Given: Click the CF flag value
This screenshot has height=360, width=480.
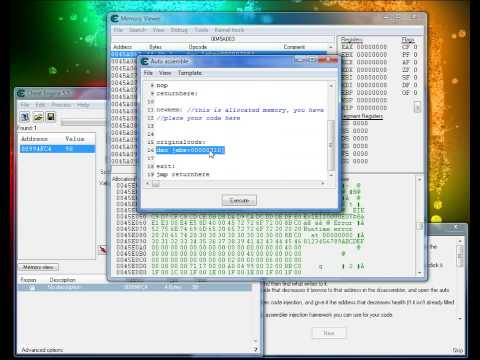Looking at the screenshot, I should pos(410,47).
